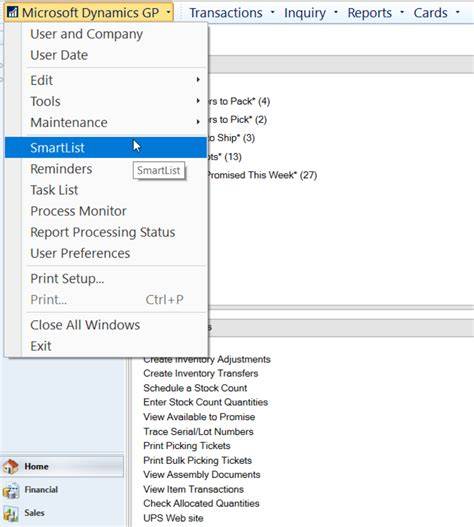
Task: Open the UPS Web site link
Action: tap(173, 518)
